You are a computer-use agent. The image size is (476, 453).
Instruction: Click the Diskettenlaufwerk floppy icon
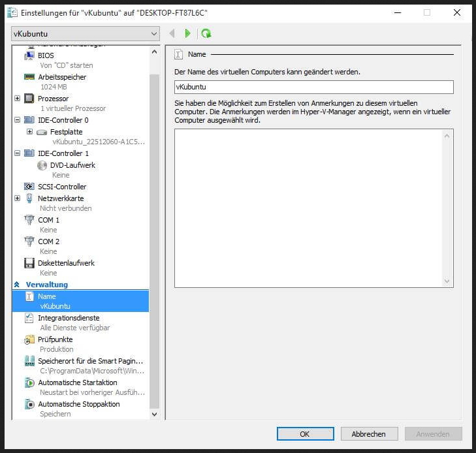click(29, 263)
